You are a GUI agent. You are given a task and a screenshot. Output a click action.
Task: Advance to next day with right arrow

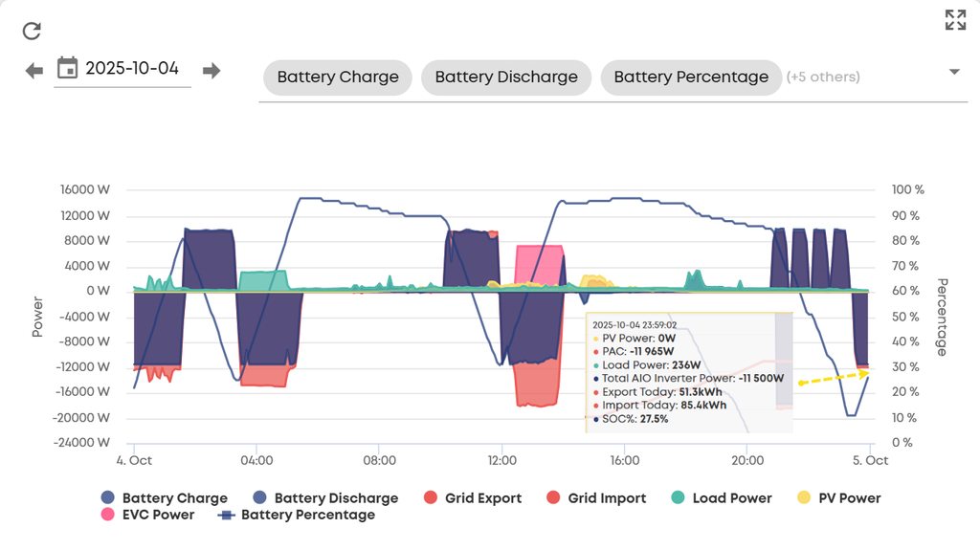coord(212,70)
